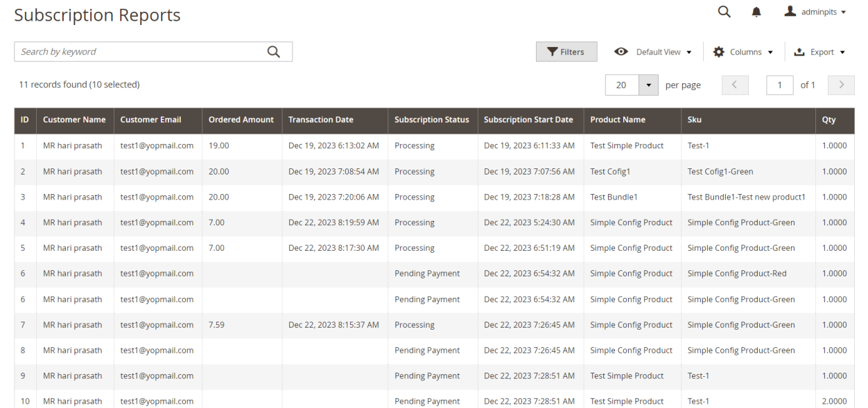Go to the previous page arrow
Image resolution: width=868 pixels, height=408 pixels.
(x=736, y=85)
